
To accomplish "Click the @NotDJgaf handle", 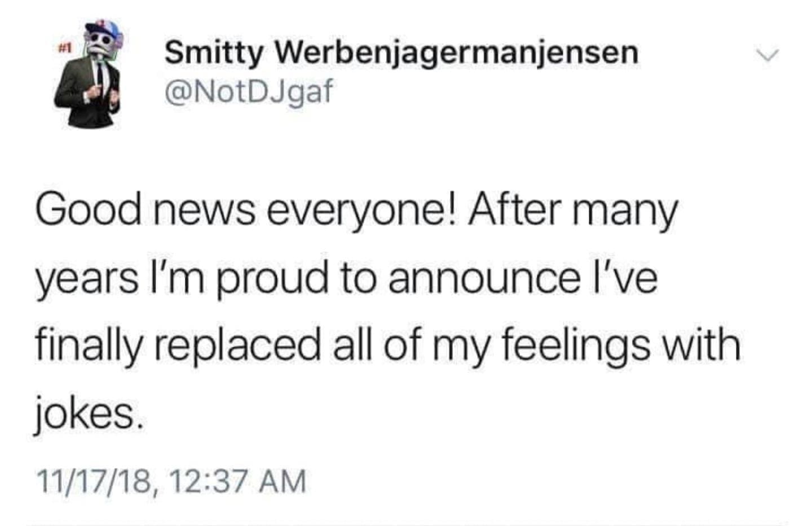I will 248,90.
